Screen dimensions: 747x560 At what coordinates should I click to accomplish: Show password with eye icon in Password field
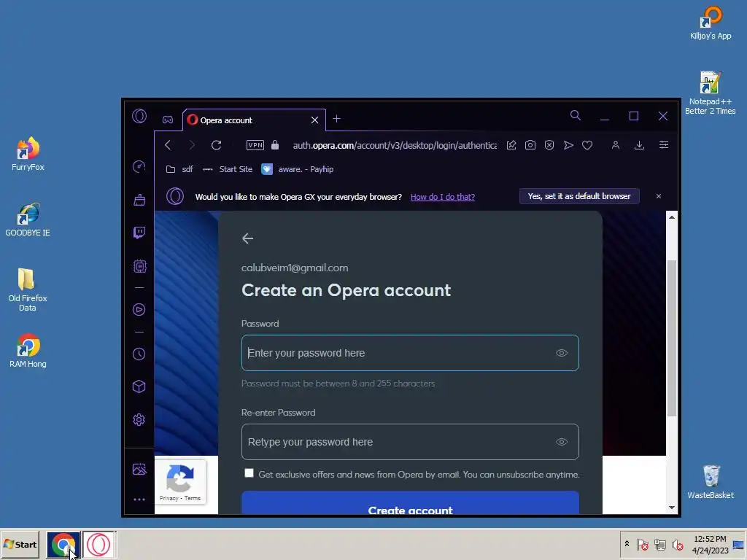[562, 353]
